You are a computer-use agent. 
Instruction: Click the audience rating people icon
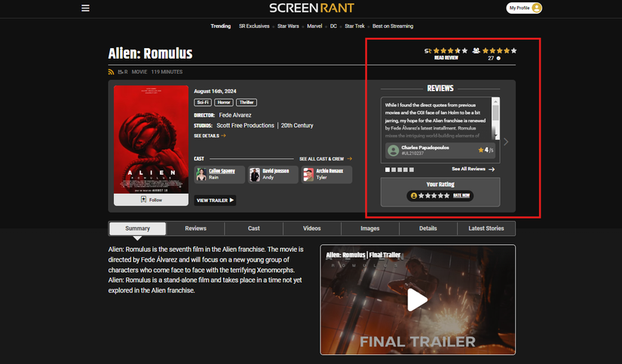point(476,50)
